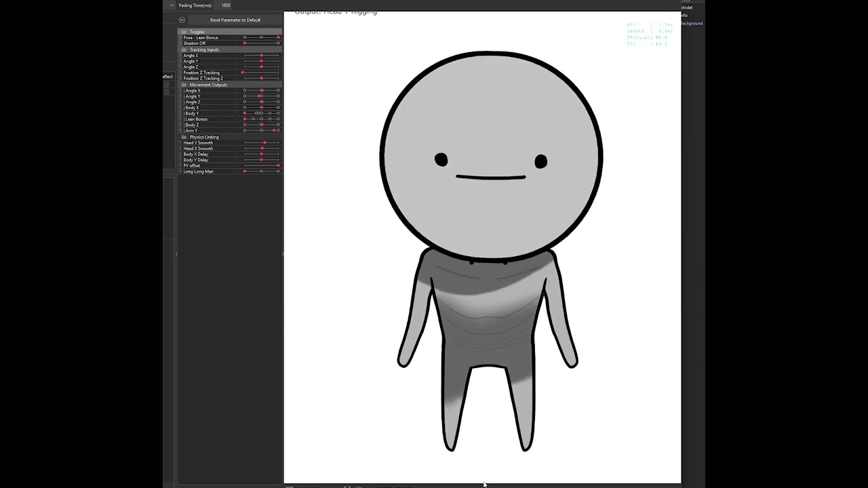This screenshot has width=868, height=488.
Task: Select the 'Position Z Tracking 2' parameter name
Action: point(203,79)
